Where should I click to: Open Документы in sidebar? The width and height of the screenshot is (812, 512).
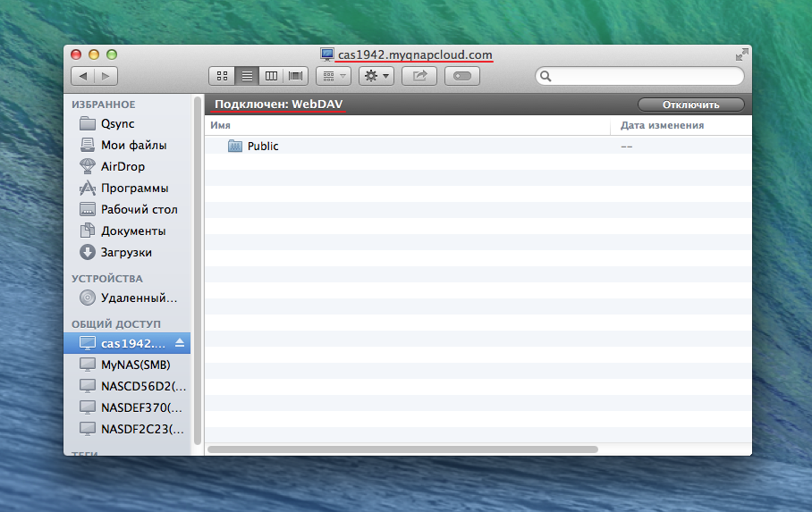click(127, 231)
